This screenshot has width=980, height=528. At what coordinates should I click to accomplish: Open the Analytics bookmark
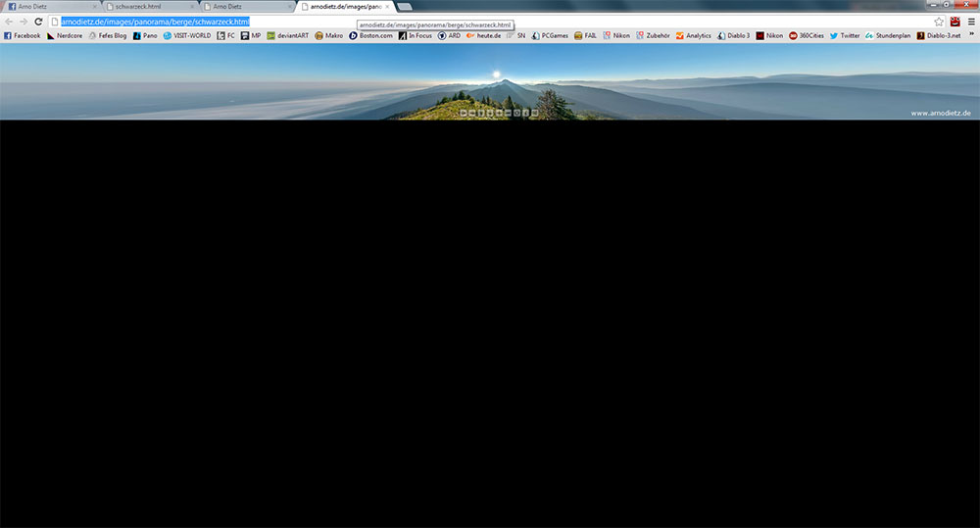tap(693, 35)
